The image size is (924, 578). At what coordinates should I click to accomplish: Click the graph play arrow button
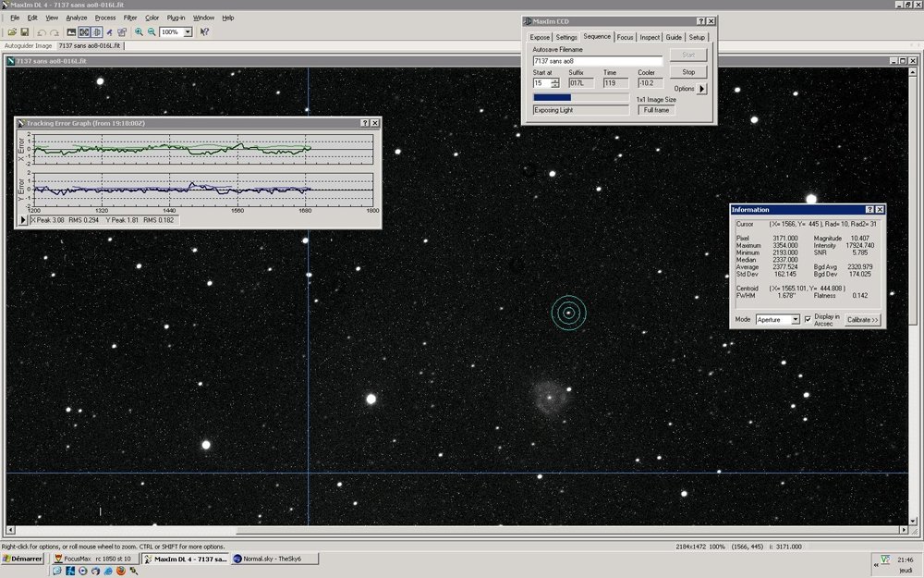(x=23, y=220)
